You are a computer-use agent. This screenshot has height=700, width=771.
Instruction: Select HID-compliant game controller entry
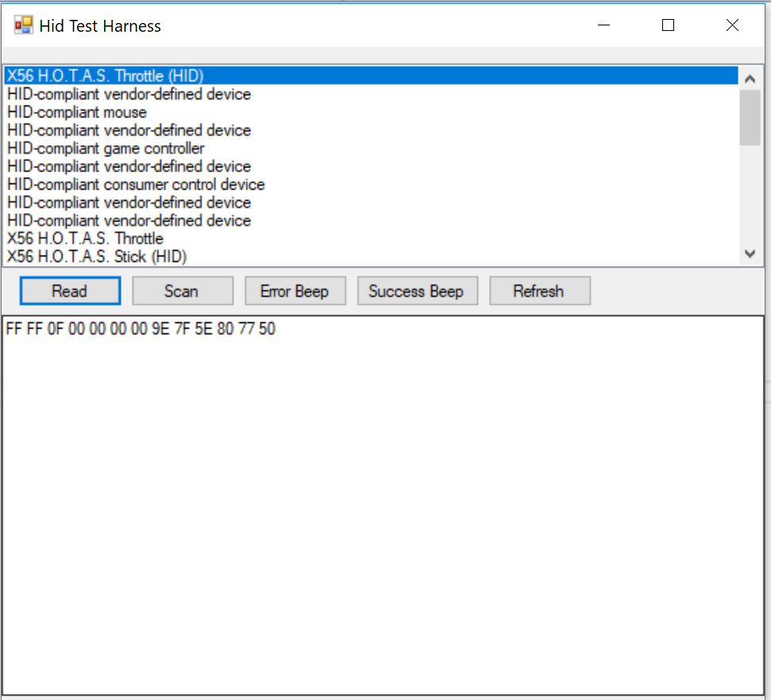point(372,148)
